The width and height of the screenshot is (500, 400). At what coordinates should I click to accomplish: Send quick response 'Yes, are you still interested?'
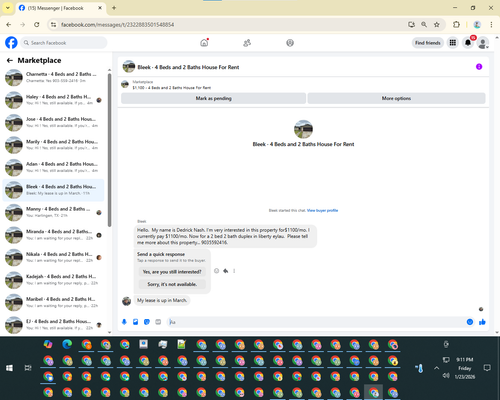tap(172, 272)
